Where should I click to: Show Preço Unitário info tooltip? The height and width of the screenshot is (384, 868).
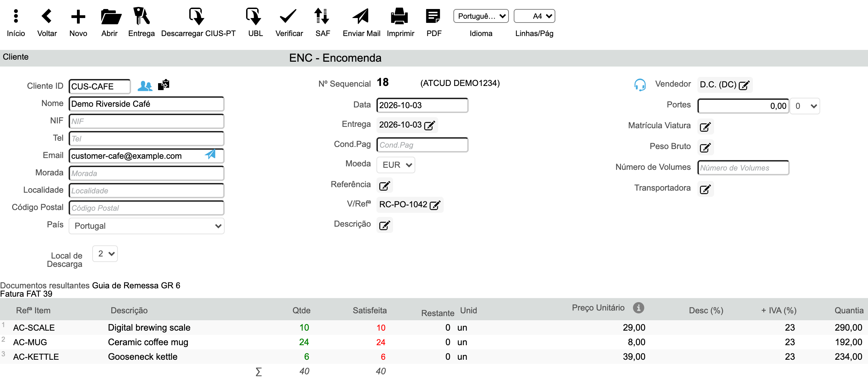[x=639, y=307]
